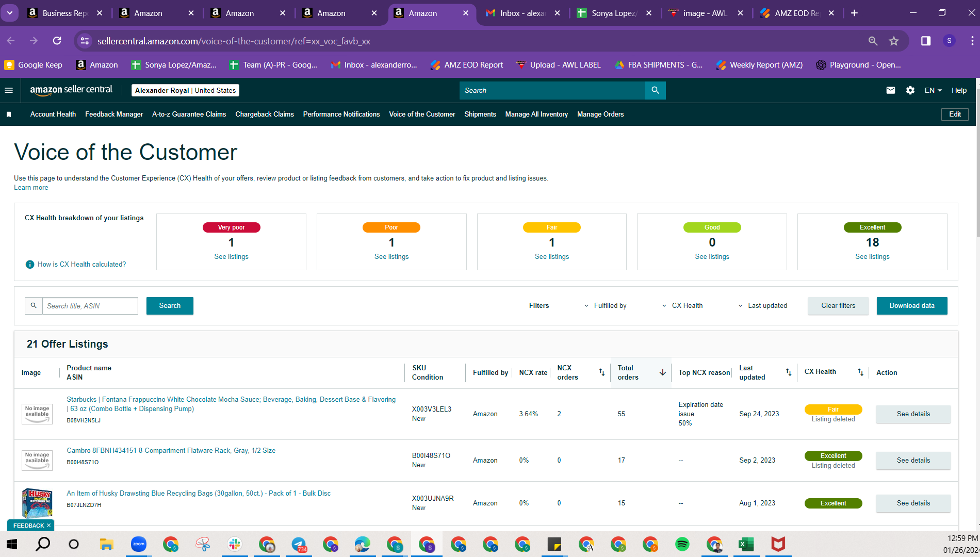Viewport: 980px width, 557px height.
Task: Open the Seller Central hamburger menu
Action: (x=9, y=90)
